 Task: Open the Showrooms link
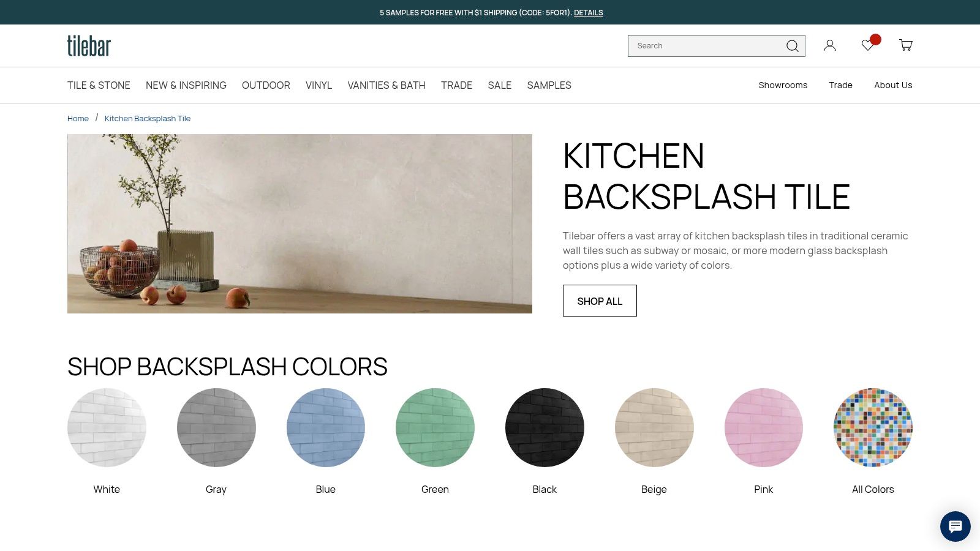783,85
